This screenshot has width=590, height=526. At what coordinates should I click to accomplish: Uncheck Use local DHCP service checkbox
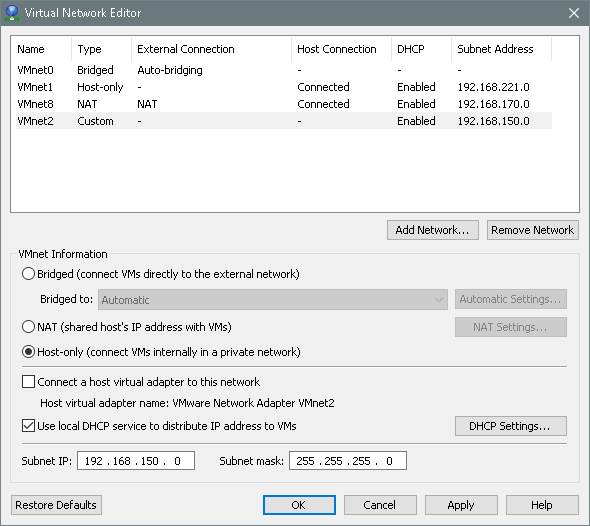(x=29, y=426)
